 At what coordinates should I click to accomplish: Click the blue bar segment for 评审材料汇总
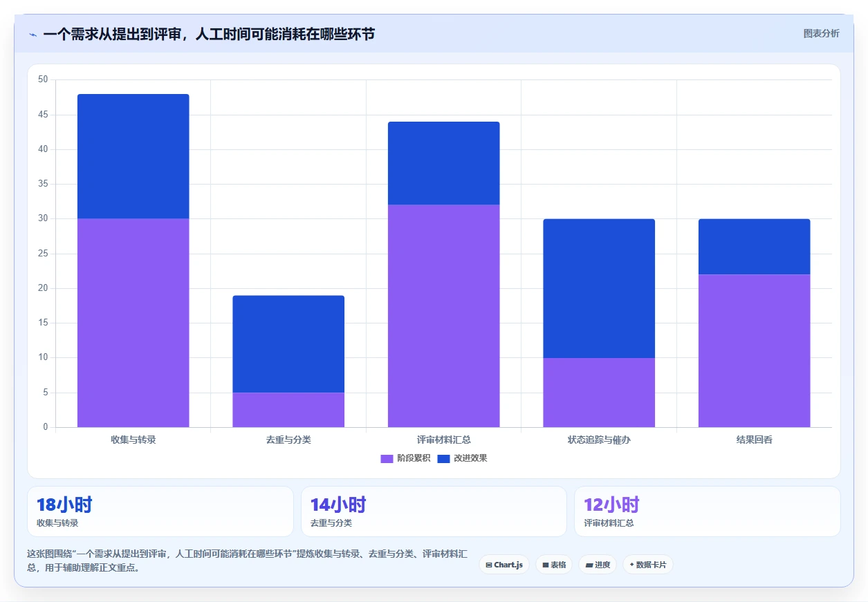[443, 163]
